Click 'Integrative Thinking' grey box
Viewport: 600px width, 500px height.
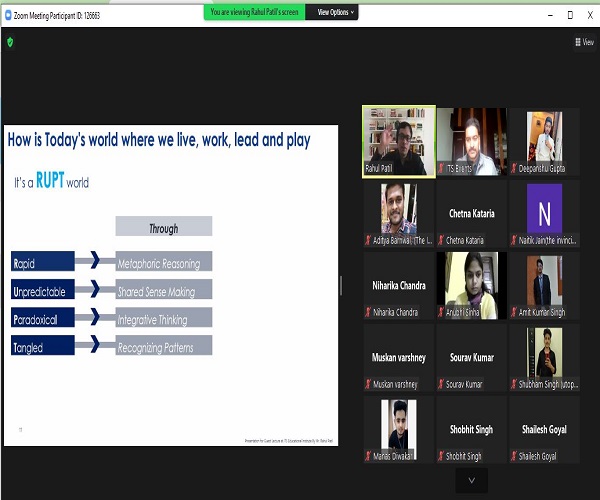pos(164,318)
